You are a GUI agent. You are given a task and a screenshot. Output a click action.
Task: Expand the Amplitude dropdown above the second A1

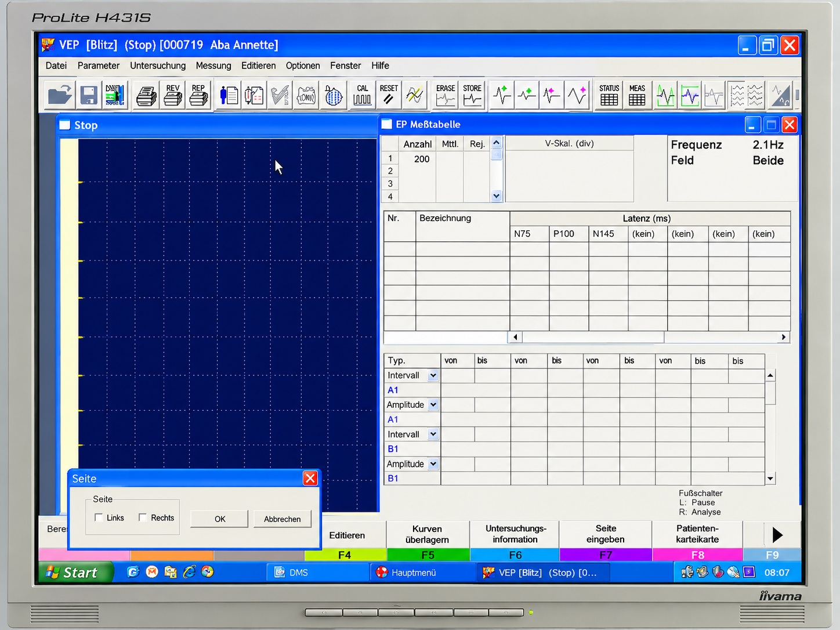pyautogui.click(x=433, y=405)
